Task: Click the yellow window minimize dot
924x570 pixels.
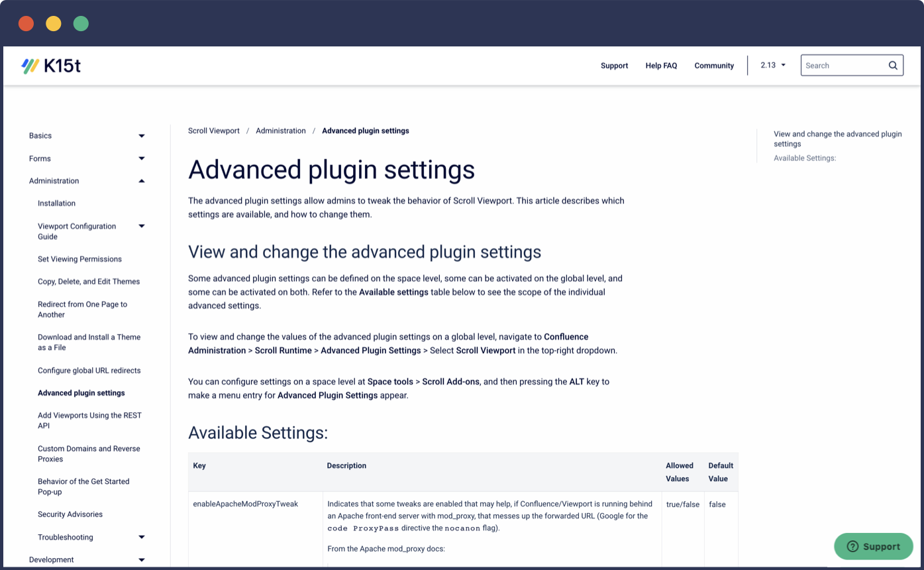Action: 54,24
